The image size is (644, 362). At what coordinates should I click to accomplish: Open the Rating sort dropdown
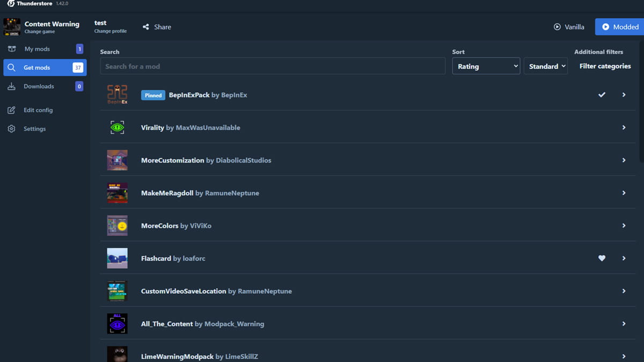point(486,66)
